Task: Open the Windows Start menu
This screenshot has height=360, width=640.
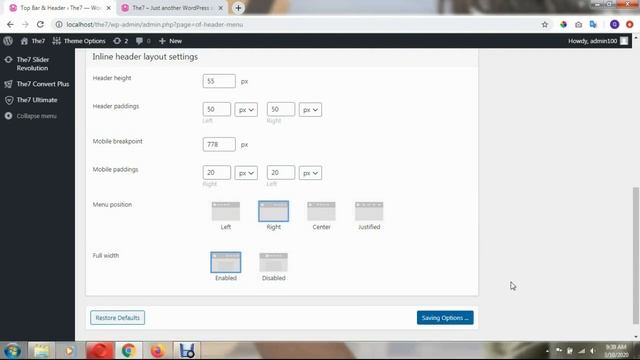Action: pos(12,351)
